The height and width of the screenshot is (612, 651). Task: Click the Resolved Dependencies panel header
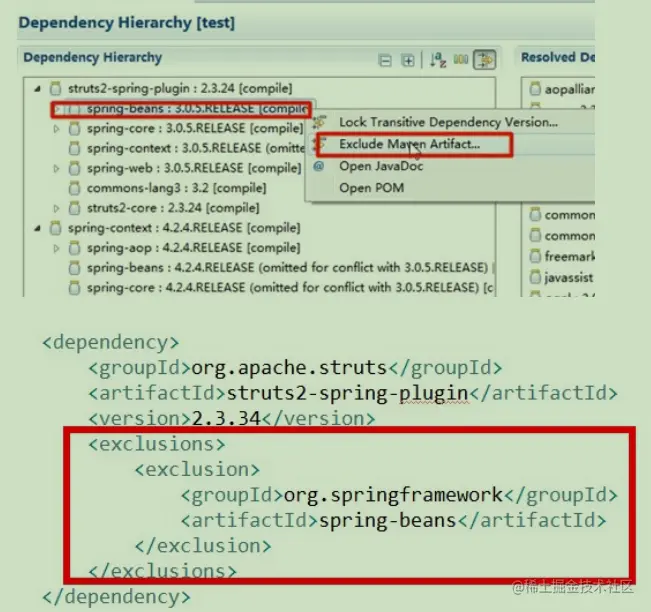click(558, 57)
